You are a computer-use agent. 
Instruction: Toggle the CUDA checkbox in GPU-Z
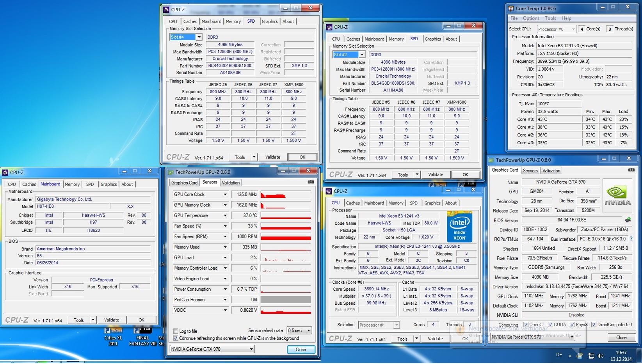point(550,325)
